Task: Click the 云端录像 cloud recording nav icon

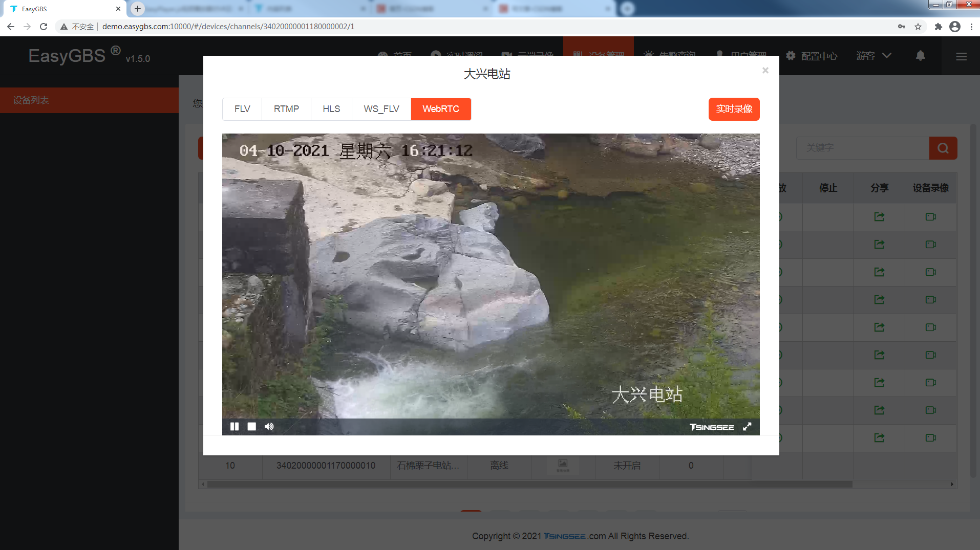Action: pyautogui.click(x=527, y=56)
